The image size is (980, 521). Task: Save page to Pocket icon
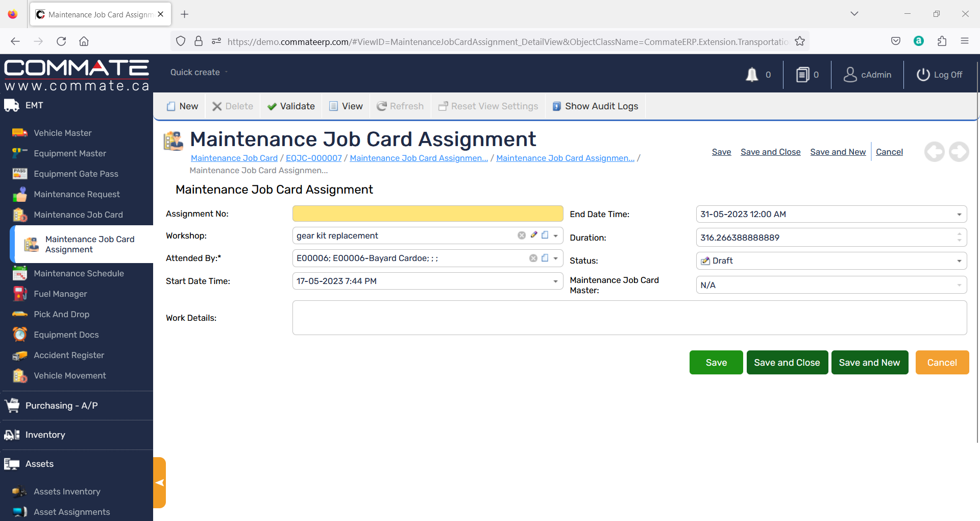click(896, 41)
